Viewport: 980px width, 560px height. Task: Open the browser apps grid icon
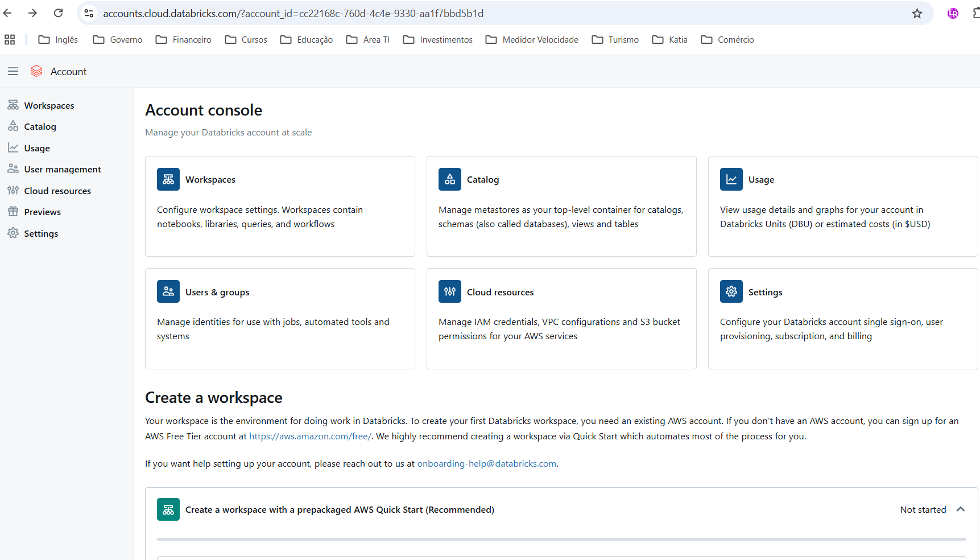[10, 39]
